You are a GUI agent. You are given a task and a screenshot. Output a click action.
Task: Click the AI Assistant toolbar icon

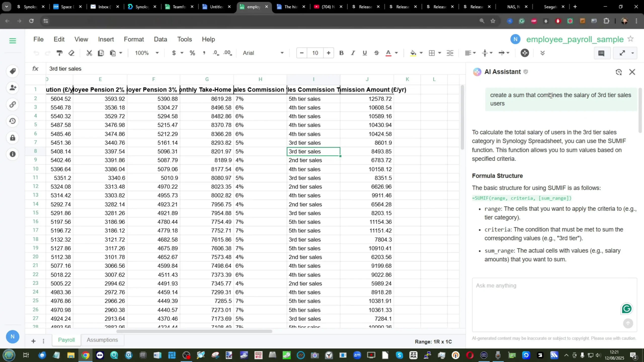(x=525, y=53)
